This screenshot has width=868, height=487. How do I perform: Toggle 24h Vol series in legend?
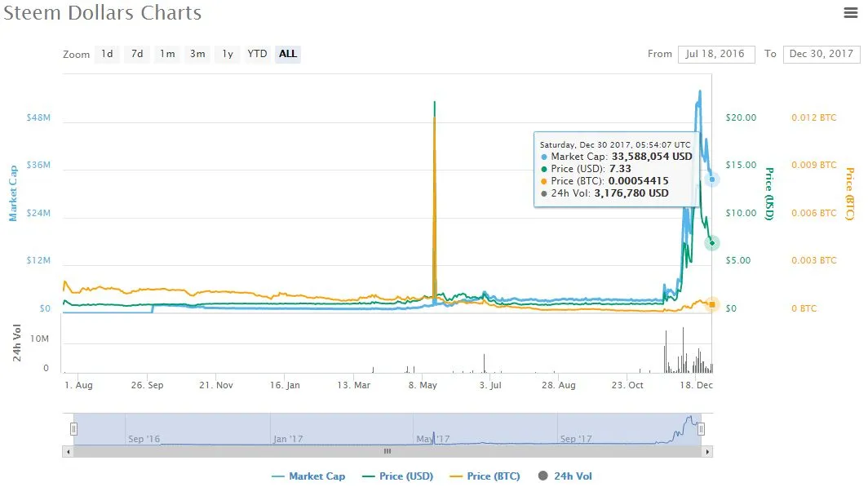(x=565, y=476)
